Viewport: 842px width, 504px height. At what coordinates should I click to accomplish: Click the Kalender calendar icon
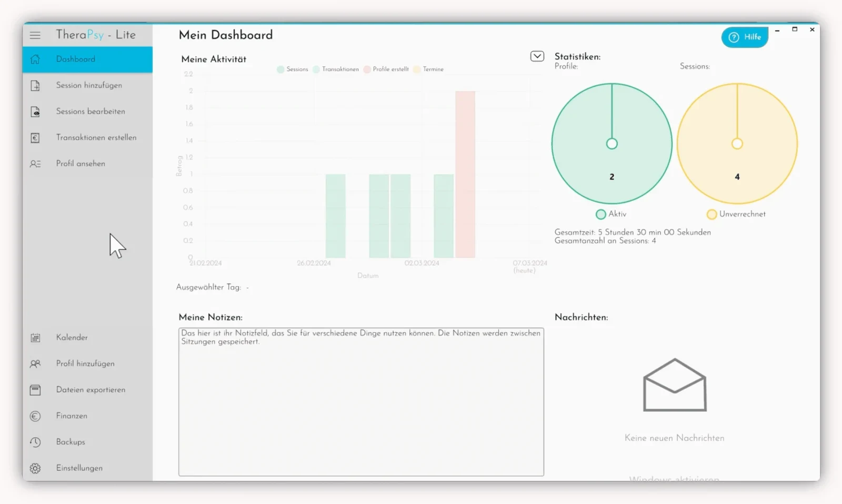(x=35, y=338)
